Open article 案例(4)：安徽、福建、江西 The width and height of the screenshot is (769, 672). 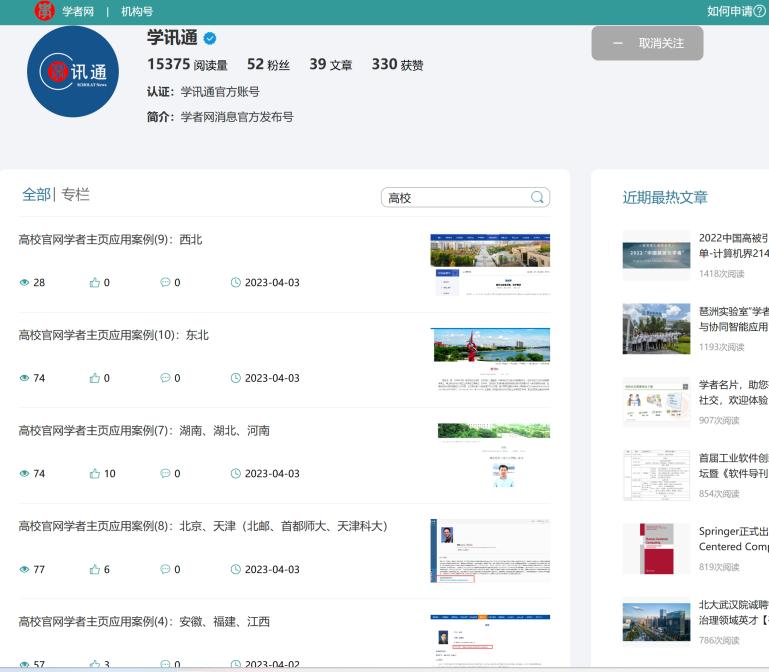point(144,622)
